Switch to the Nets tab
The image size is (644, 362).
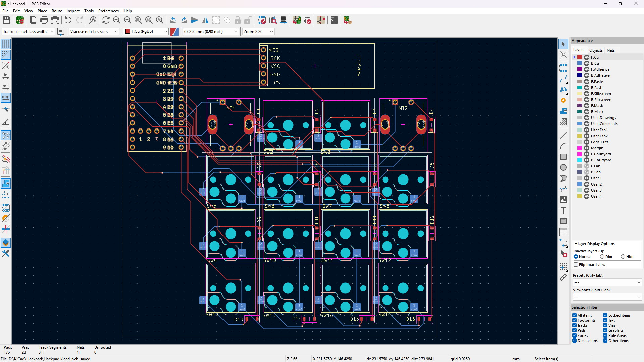click(x=610, y=50)
